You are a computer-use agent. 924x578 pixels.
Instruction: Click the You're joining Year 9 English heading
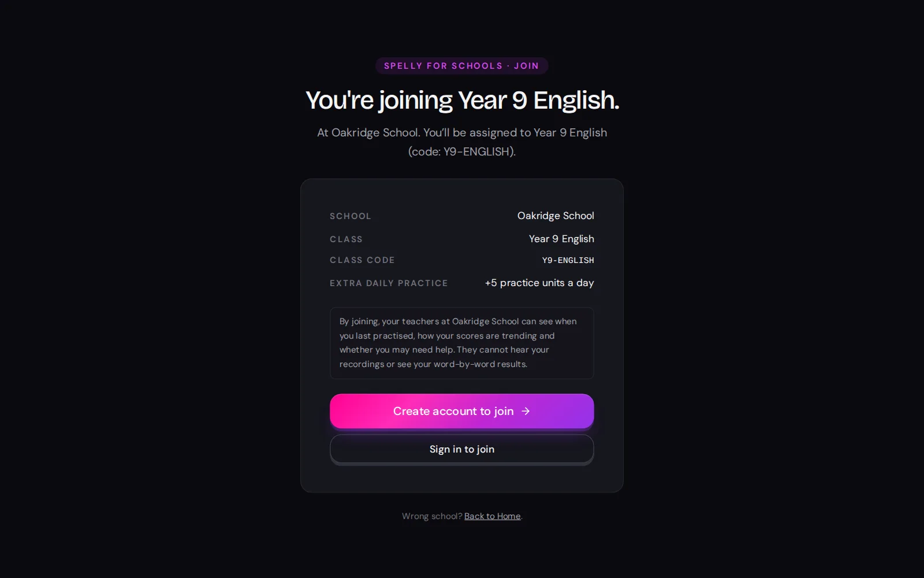click(462, 100)
